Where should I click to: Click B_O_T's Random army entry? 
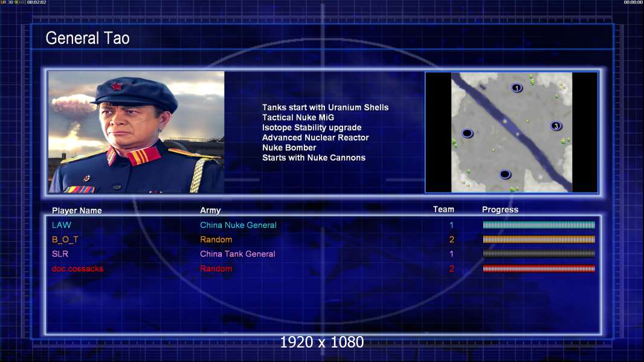click(216, 240)
